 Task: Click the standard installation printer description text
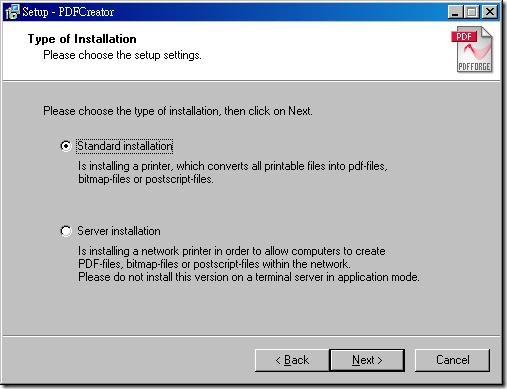click(233, 173)
